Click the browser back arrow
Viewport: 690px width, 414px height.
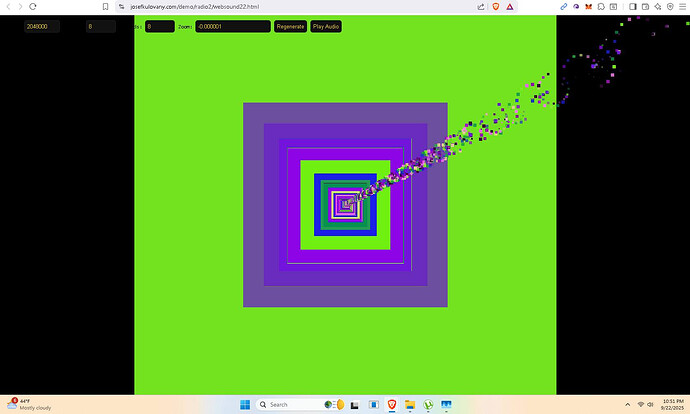pos(8,6)
